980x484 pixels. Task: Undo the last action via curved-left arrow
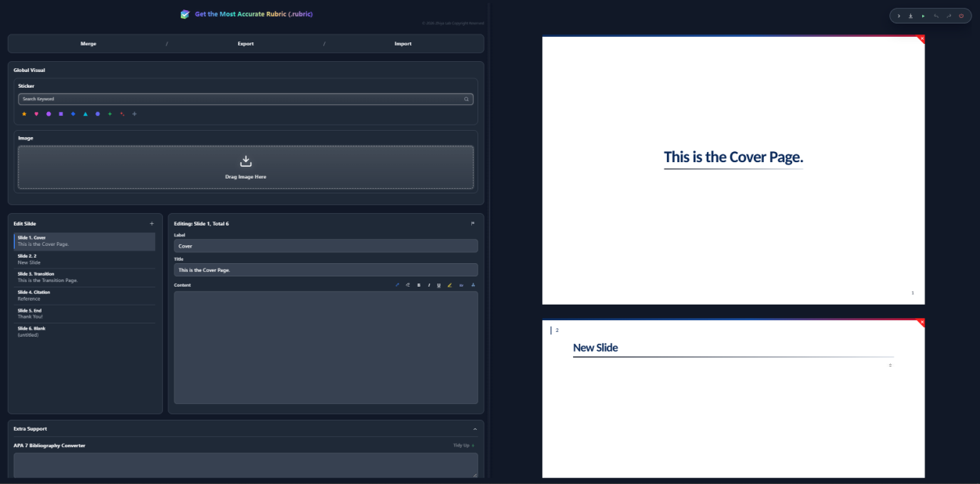point(936,16)
